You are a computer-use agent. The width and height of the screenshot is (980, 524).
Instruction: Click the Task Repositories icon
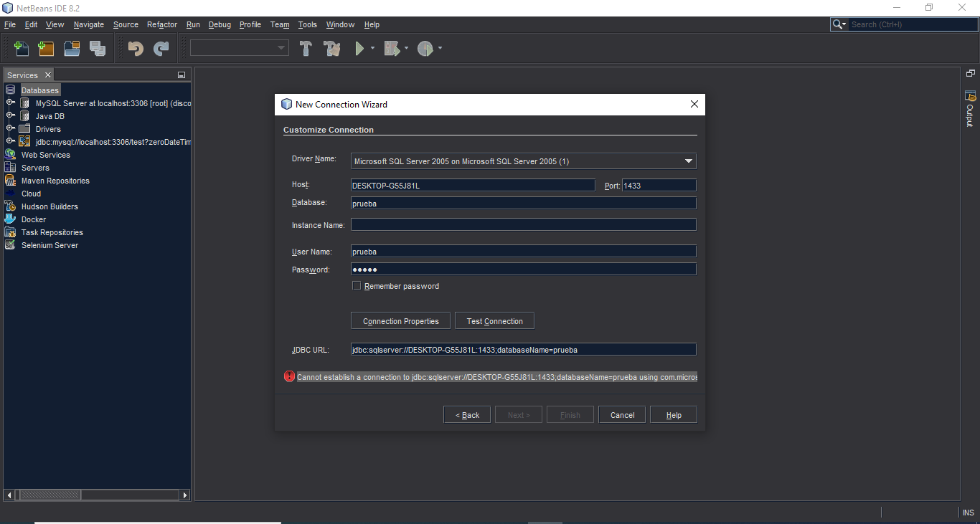tap(10, 232)
